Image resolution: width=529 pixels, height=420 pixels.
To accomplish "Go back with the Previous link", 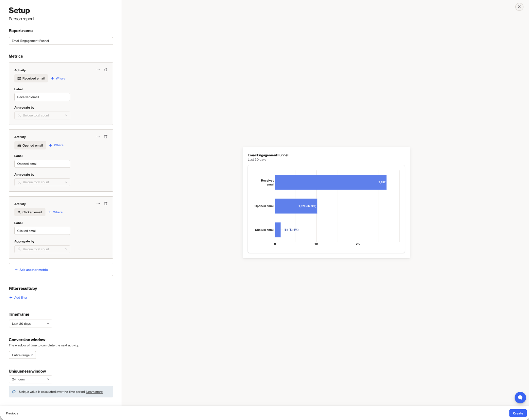I will (x=12, y=413).
